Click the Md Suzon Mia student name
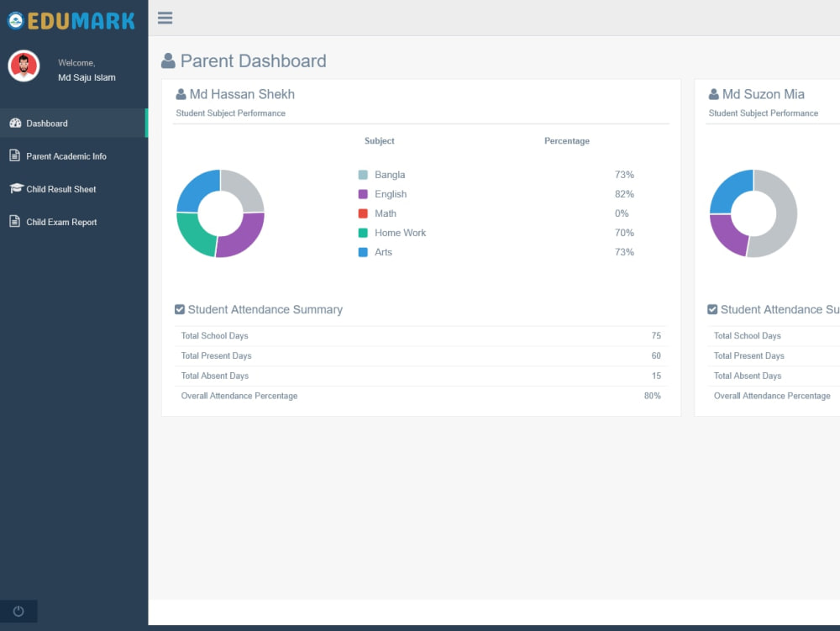The image size is (840, 631). [x=764, y=94]
